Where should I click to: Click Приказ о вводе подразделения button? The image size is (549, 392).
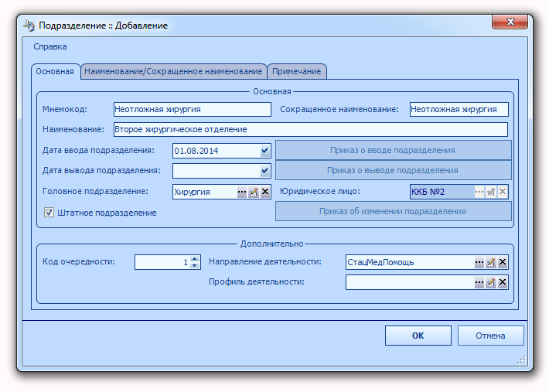[394, 150]
